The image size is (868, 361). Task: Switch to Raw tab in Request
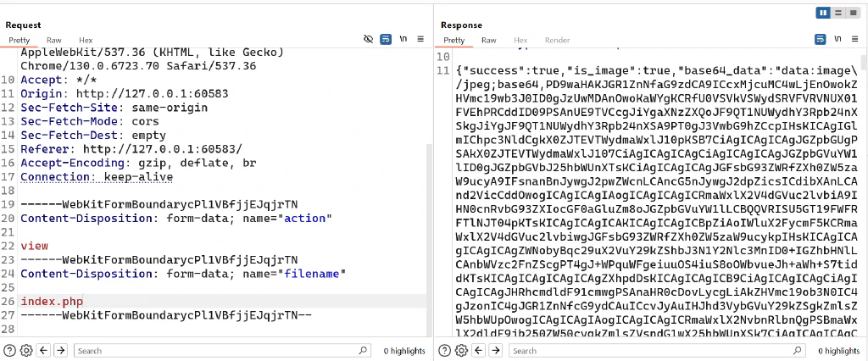coord(54,41)
